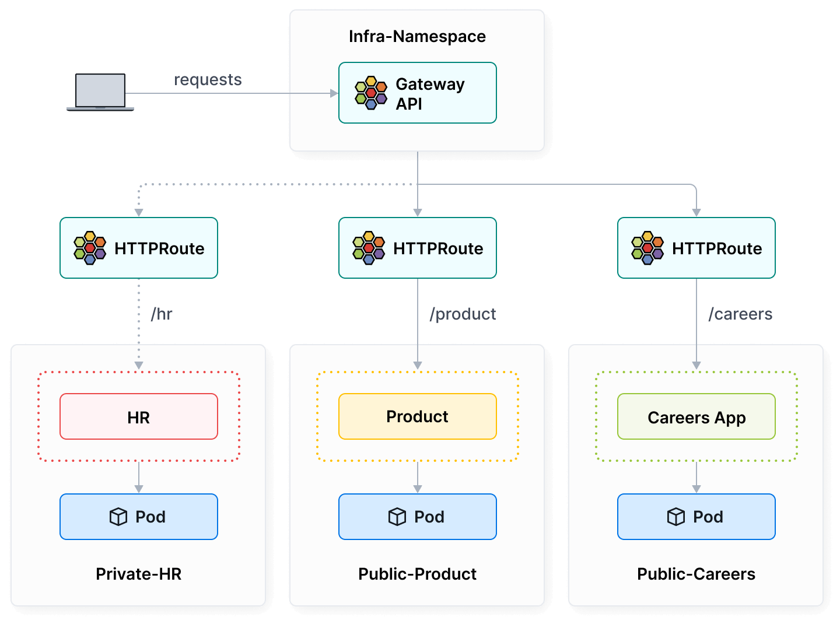Click the Public-Careers namespace label
840x624 pixels.
click(696, 574)
